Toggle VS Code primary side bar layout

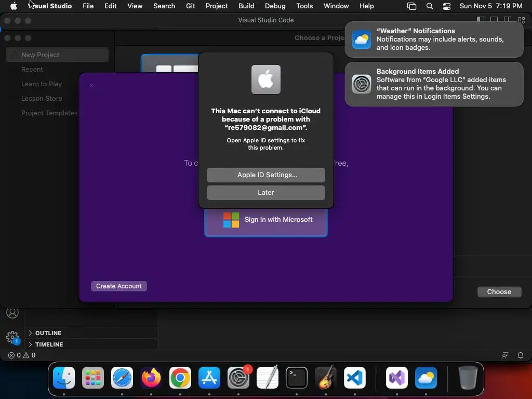481,20
